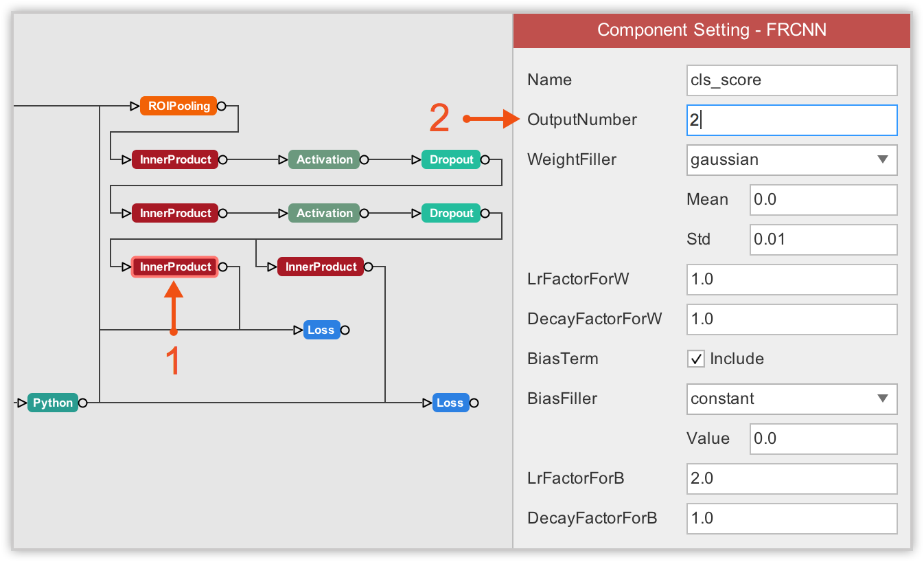
Task: Click the Python layer node
Action: click(53, 403)
